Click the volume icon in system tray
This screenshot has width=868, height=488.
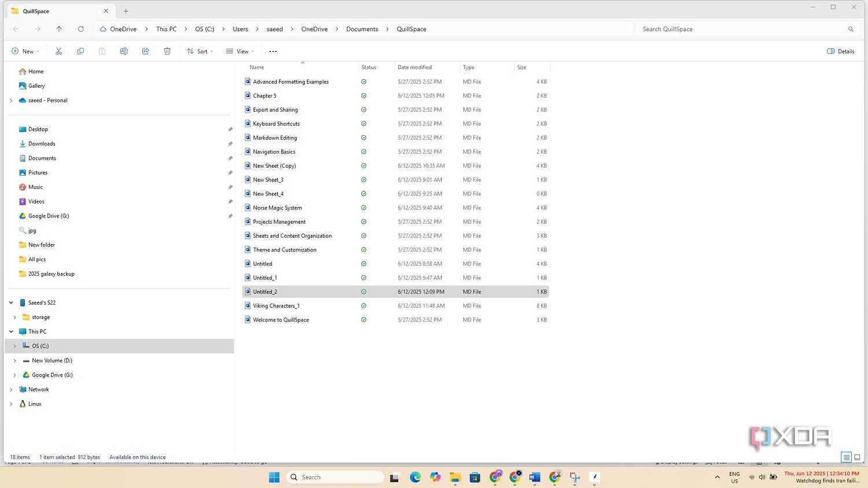762,477
